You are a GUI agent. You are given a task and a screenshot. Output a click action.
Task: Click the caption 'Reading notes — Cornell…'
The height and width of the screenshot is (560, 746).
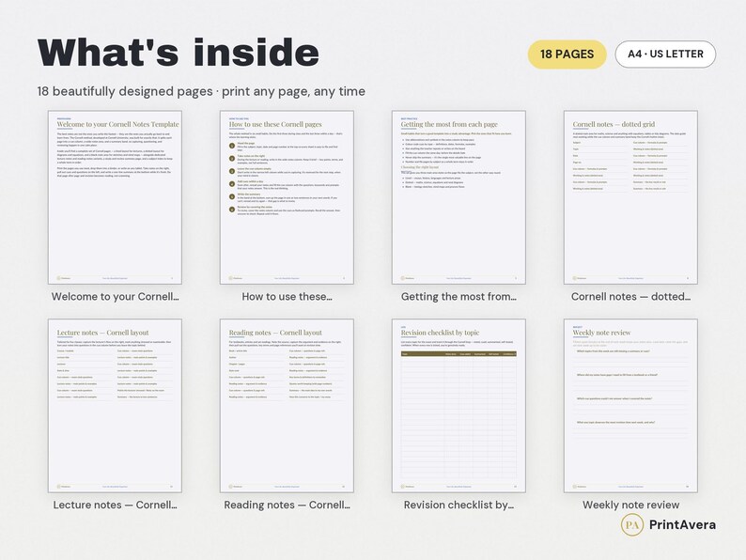(287, 505)
